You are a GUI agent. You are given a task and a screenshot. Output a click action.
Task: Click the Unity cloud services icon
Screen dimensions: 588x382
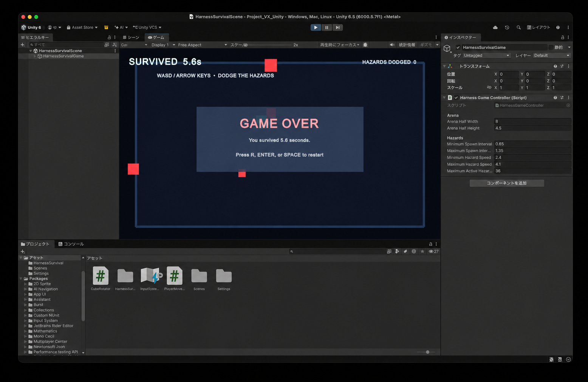[x=495, y=28]
